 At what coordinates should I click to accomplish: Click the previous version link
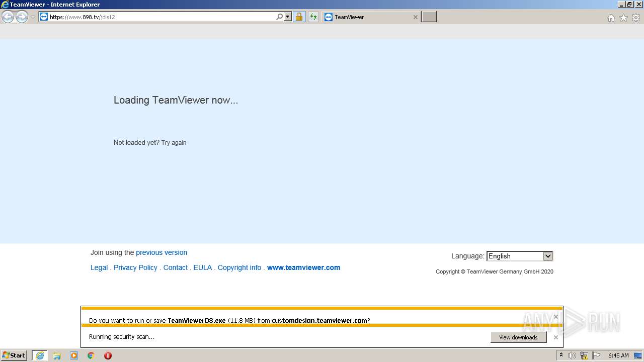point(162,252)
